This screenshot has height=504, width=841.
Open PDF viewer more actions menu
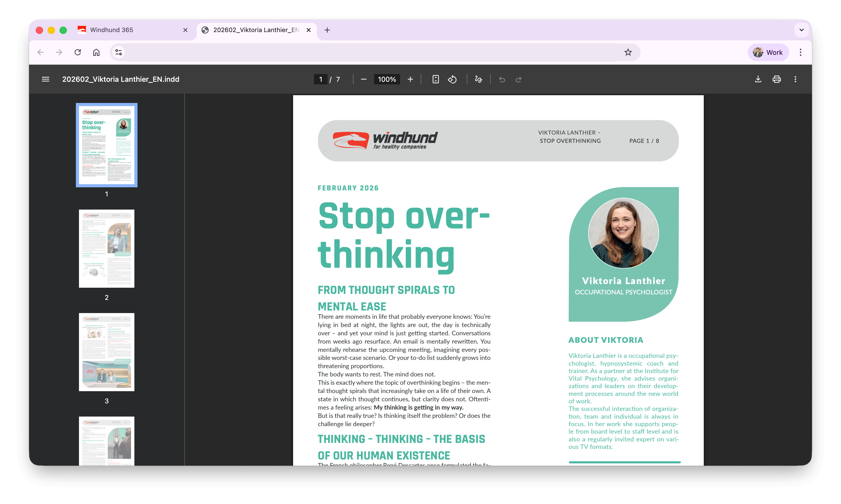click(795, 79)
